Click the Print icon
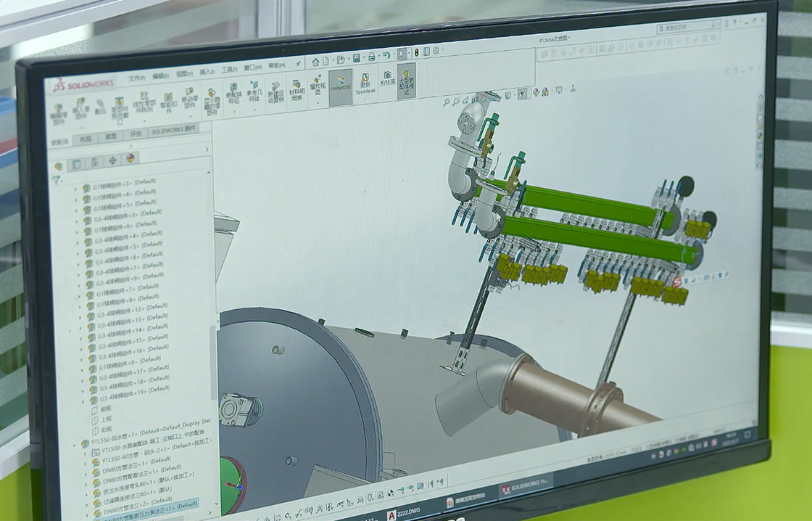Viewport: 812px width, 521px height. [371, 57]
